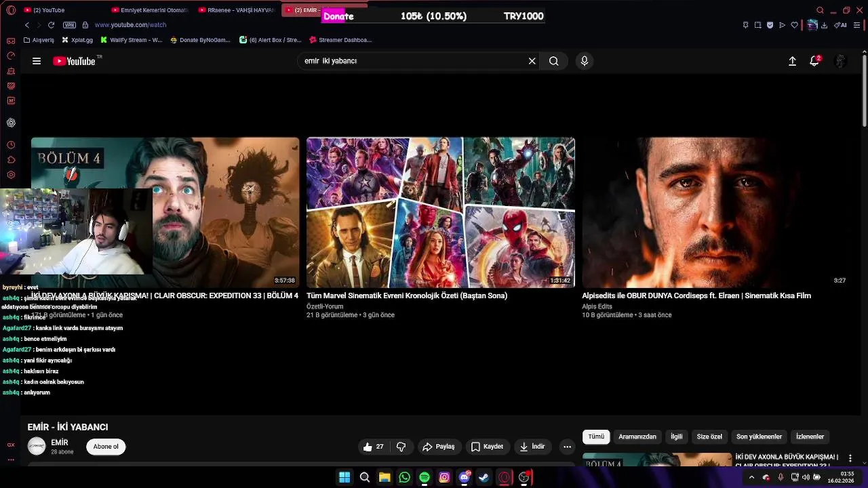This screenshot has width=868, height=488.
Task: Reload the page
Action: pyautogui.click(x=51, y=25)
